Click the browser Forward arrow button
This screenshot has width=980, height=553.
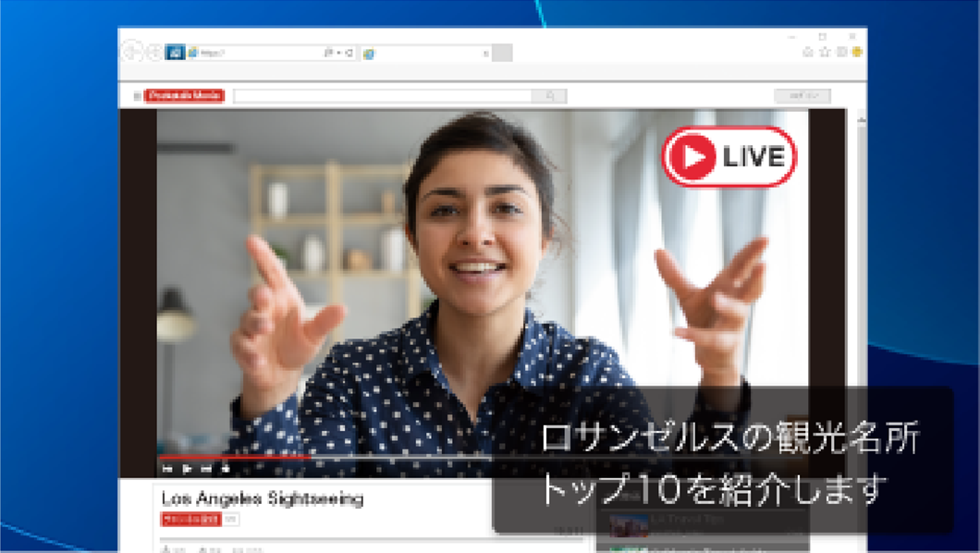154,53
